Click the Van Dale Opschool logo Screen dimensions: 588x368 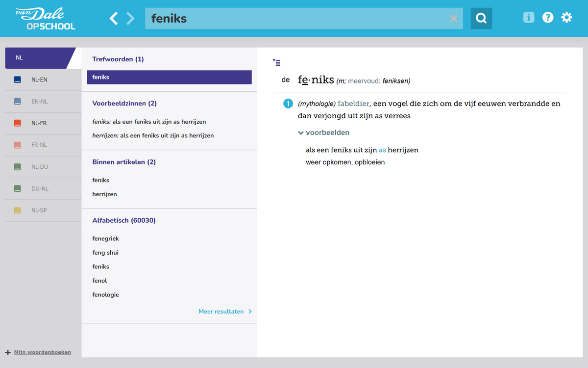pos(45,19)
